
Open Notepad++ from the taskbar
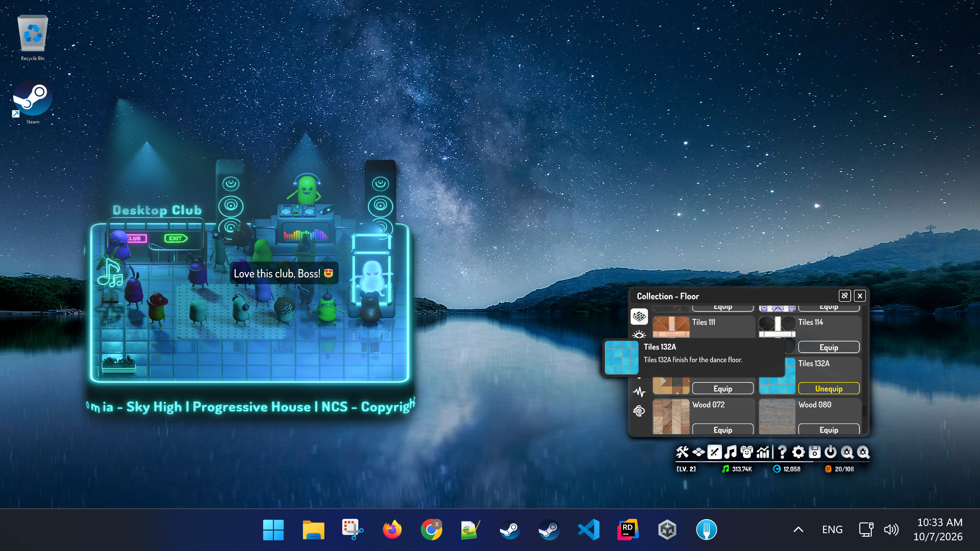470,530
